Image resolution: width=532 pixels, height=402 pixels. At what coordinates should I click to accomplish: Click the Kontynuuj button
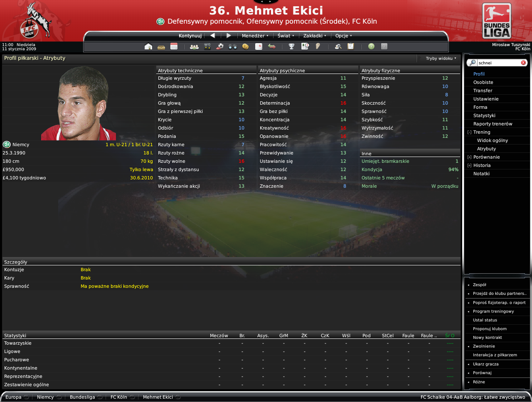[190, 36]
